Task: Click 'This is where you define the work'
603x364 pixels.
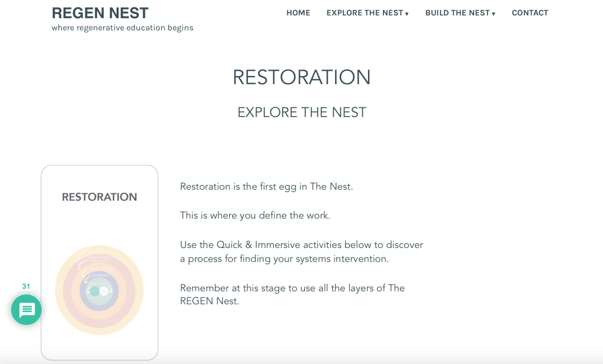Action: [x=255, y=216]
